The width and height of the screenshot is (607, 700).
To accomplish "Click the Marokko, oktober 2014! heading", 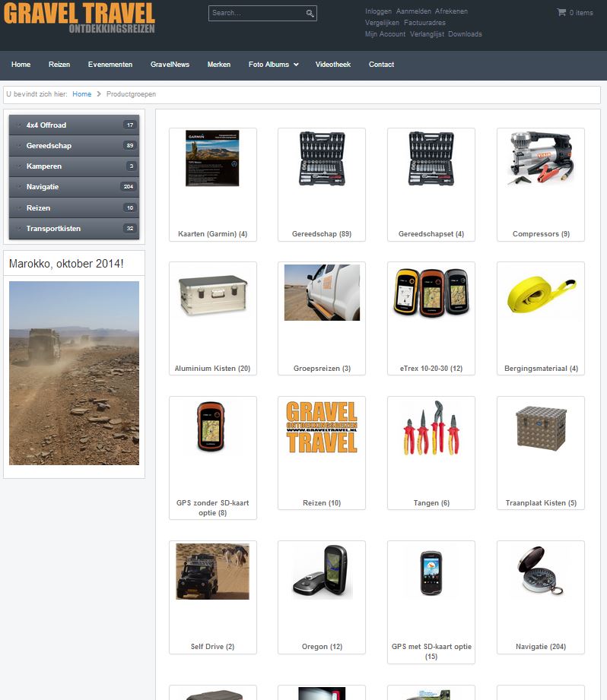I will 66,264.
